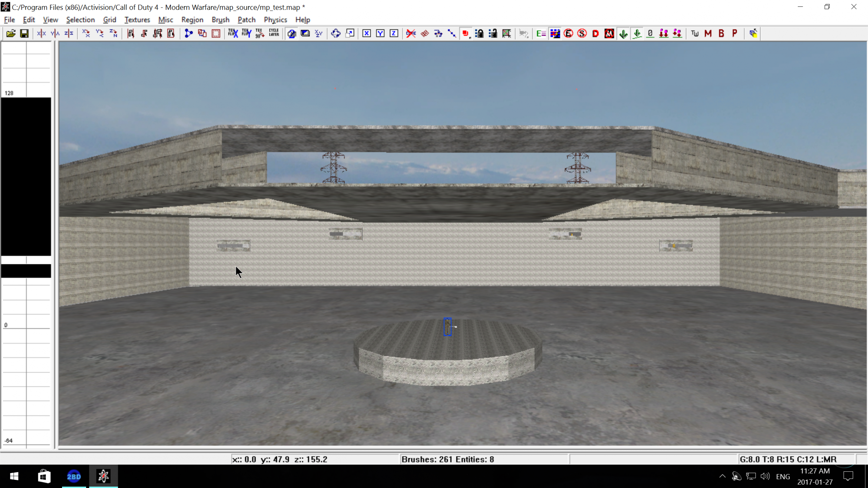Click the crossed-out N icon
This screenshot has height=488, width=868.
tap(609, 33)
